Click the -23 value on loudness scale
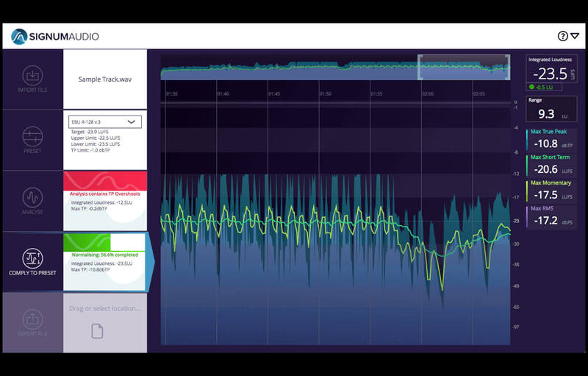588x376 pixels. [x=516, y=221]
